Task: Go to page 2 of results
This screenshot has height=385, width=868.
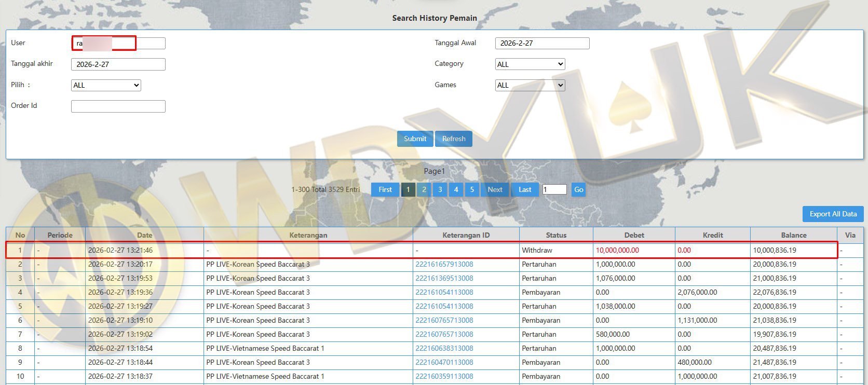Action: pos(424,189)
